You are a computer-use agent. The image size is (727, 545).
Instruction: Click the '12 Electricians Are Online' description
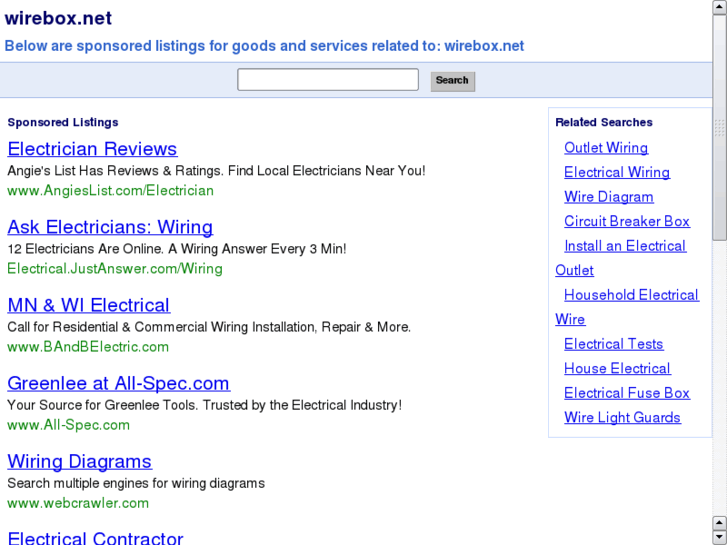pos(177,249)
